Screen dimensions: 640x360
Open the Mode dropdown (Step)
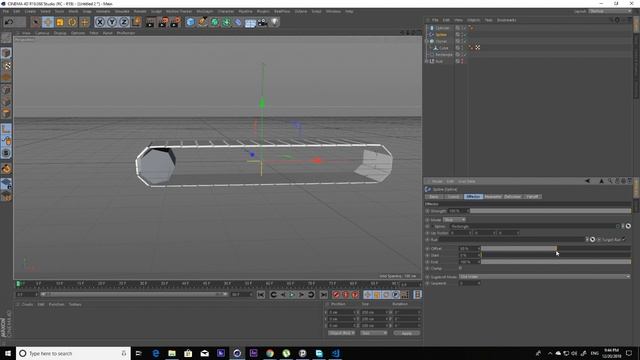[454, 220]
